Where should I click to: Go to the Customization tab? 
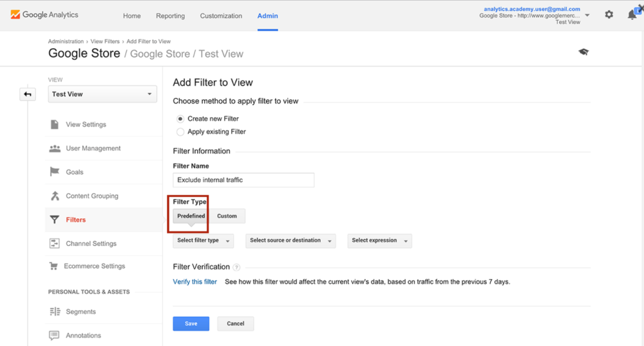point(221,15)
